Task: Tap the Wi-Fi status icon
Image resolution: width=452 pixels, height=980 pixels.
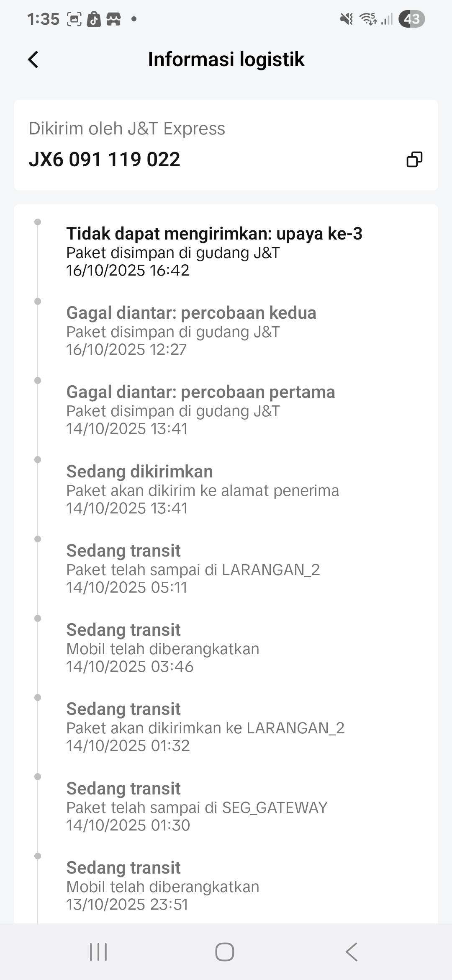Action: pyautogui.click(x=368, y=19)
